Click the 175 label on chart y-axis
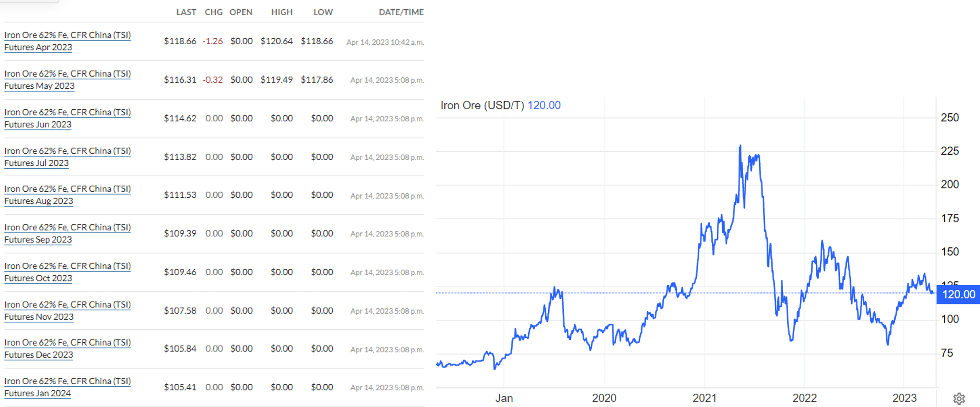980x407 pixels. pyautogui.click(x=950, y=218)
